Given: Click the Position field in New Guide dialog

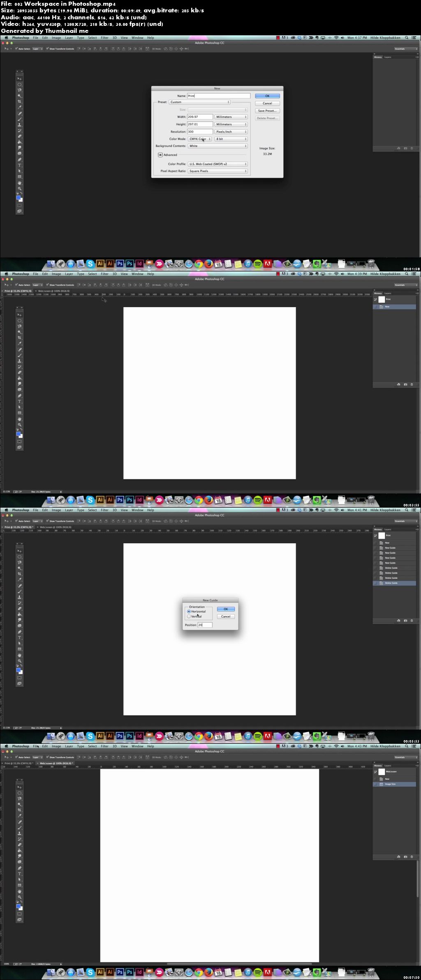Looking at the screenshot, I should 205,625.
